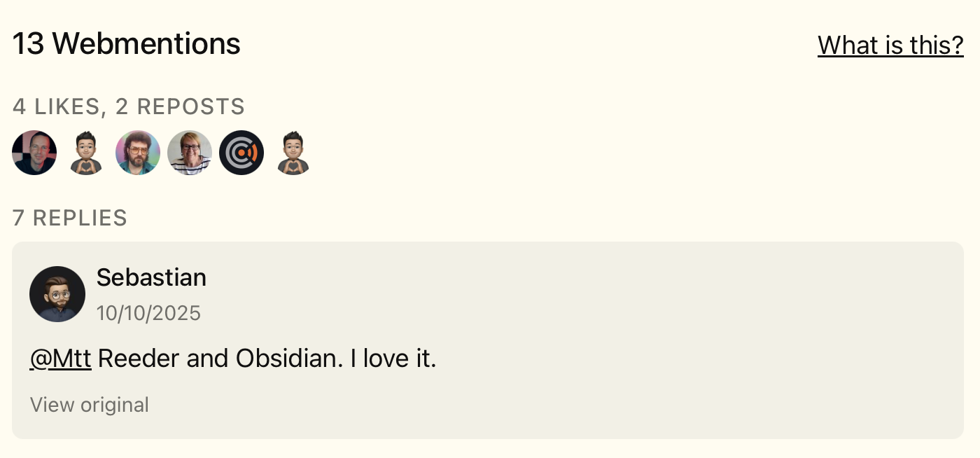Click the memoji avatar right of the orange logo
This screenshot has height=458, width=980.
click(x=293, y=153)
